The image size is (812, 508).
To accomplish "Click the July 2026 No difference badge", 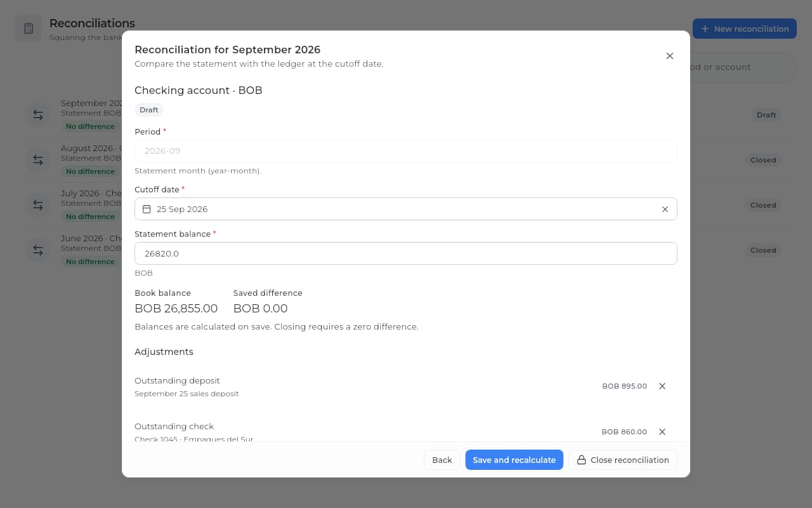I will 90,217.
